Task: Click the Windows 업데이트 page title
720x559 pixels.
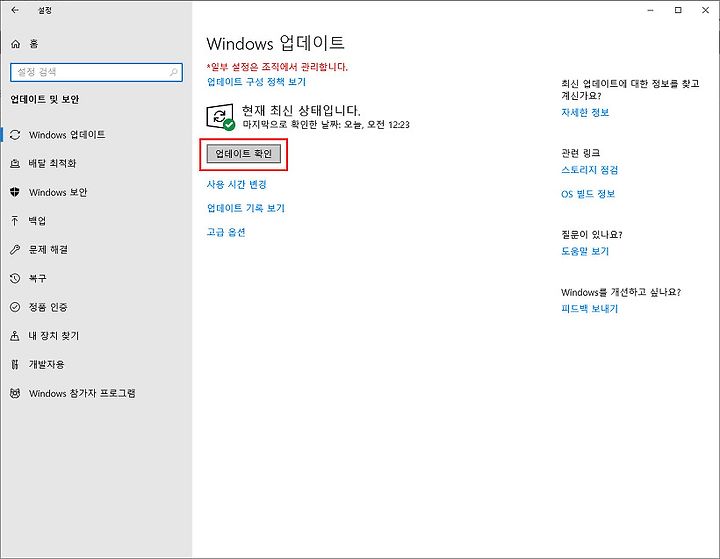Action: pyautogui.click(x=276, y=43)
